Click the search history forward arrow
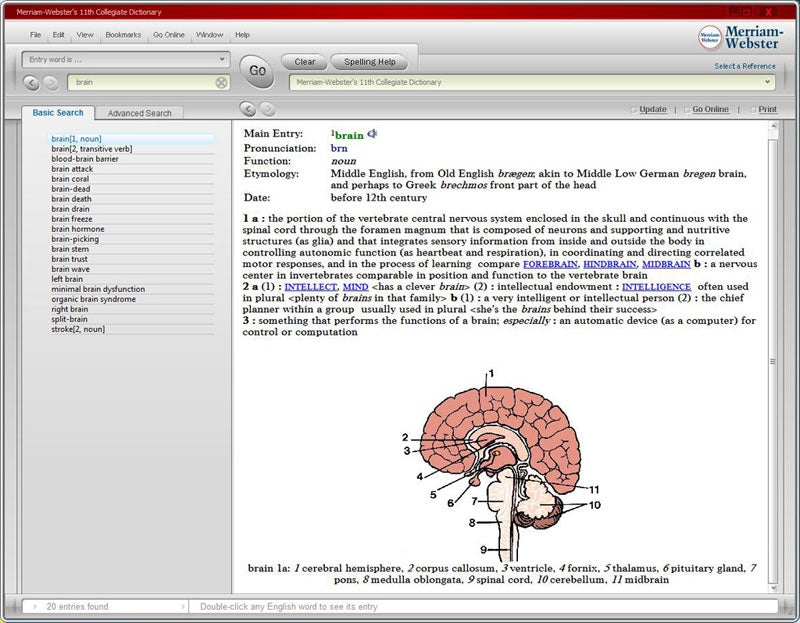Screen dimensions: 800x623 [x=51, y=83]
